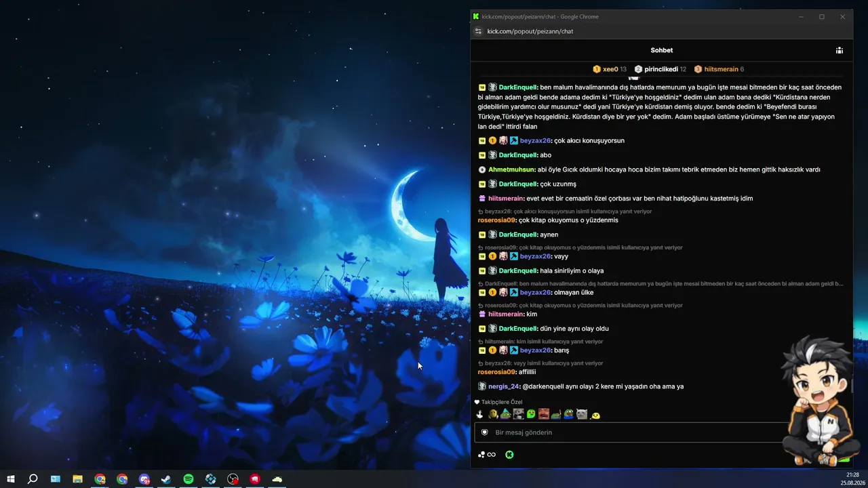The height and width of the screenshot is (488, 868).
Task: Open DarkEnquell's profile from the 'abo' message
Action: 518,155
